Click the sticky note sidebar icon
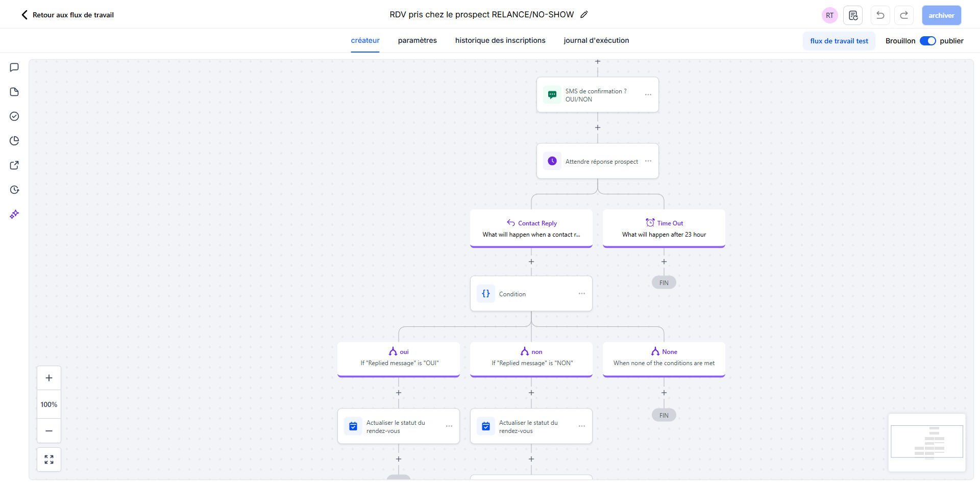Image resolution: width=980 pixels, height=486 pixels. click(x=14, y=92)
